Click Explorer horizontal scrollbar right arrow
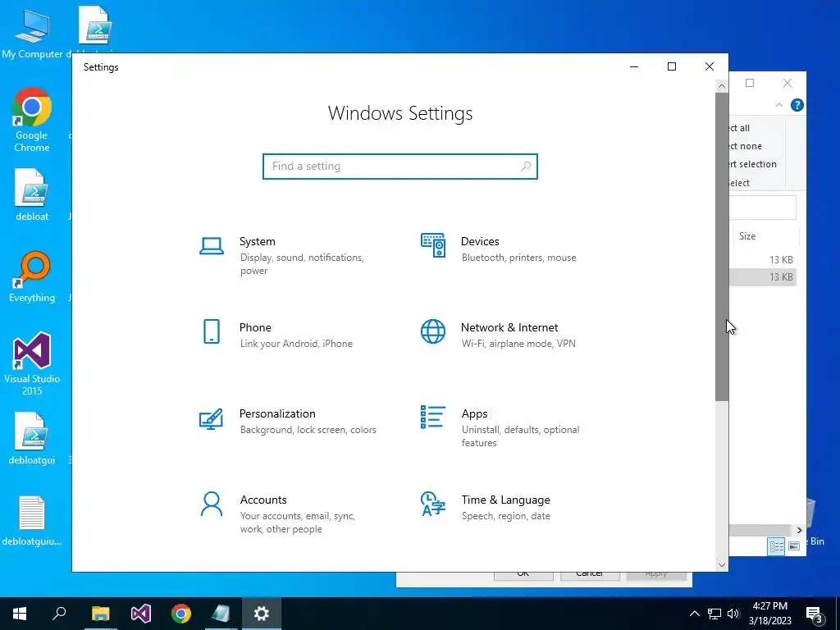 coord(799,531)
